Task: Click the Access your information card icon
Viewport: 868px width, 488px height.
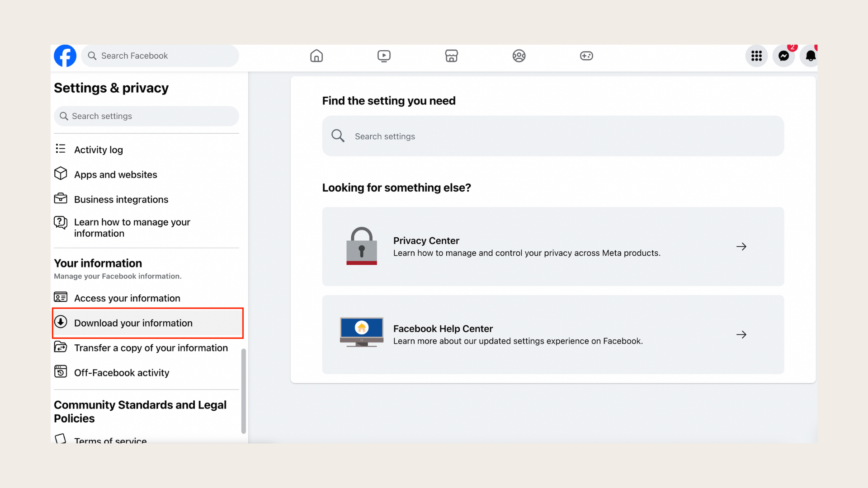Action: (61, 297)
